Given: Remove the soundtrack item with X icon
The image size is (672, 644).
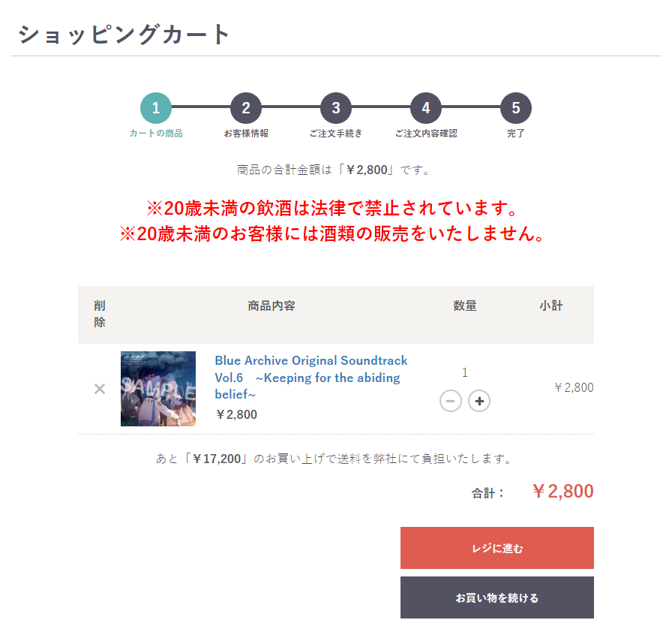Looking at the screenshot, I should click(100, 389).
